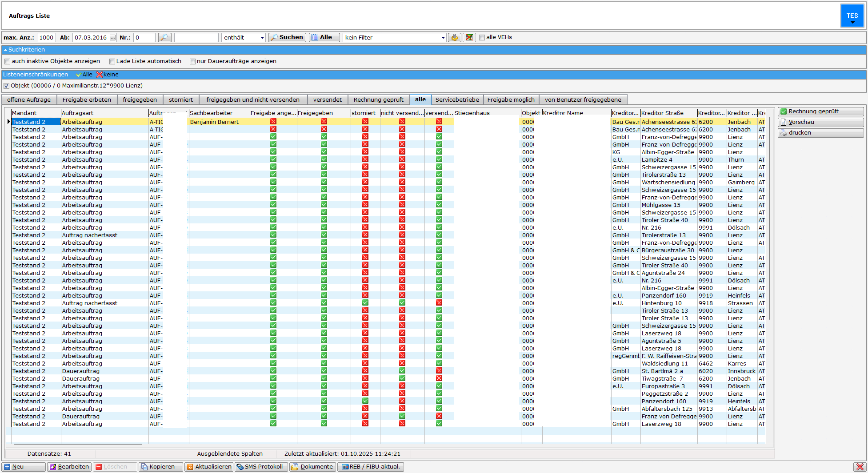Image resolution: width=868 pixels, height=473 pixels.
Task: Switch to the offene Aufträge tab
Action: pyautogui.click(x=29, y=100)
